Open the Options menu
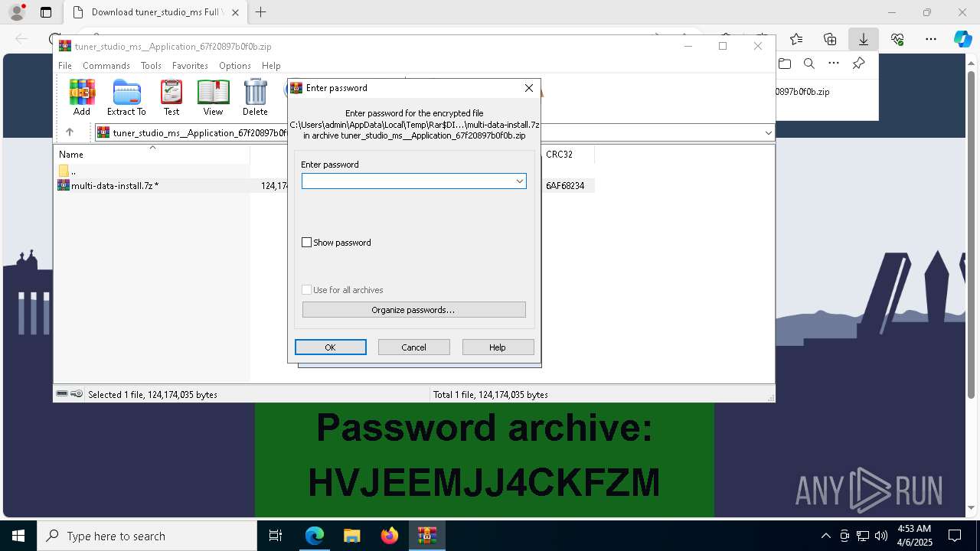The width and height of the screenshot is (980, 551). (x=235, y=66)
